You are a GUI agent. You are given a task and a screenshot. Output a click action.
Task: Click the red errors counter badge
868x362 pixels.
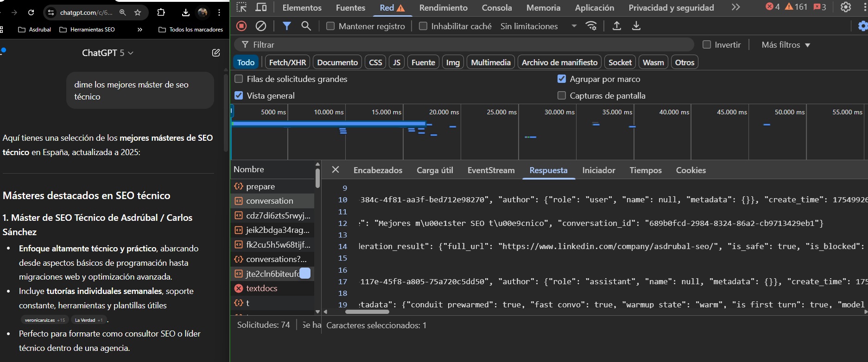[773, 7]
